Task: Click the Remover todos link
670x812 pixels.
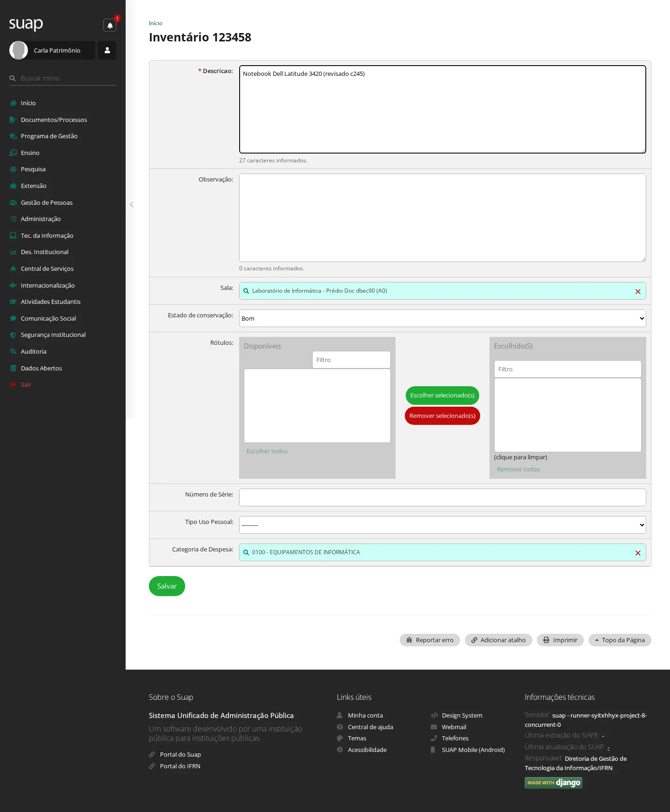Action: 518,469
